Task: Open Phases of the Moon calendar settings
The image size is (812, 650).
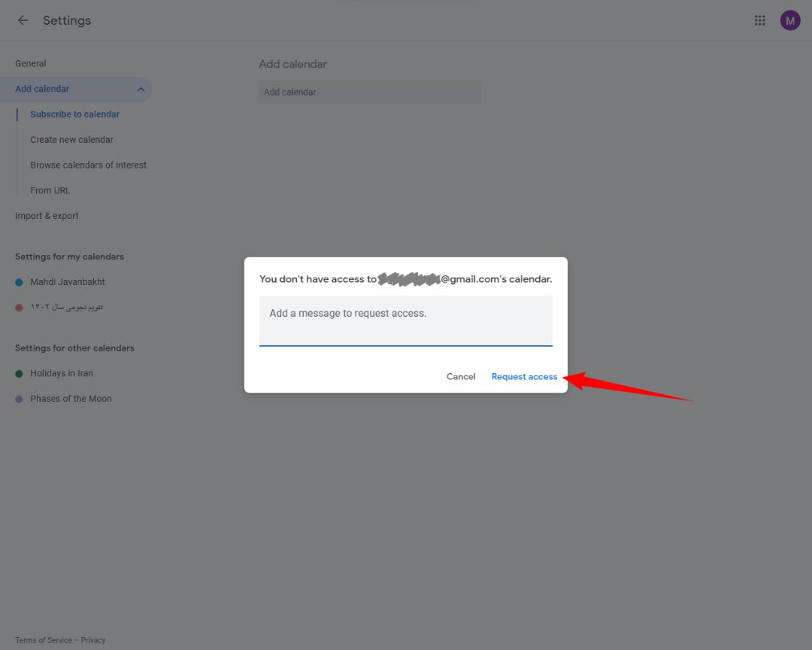Action: (71, 399)
